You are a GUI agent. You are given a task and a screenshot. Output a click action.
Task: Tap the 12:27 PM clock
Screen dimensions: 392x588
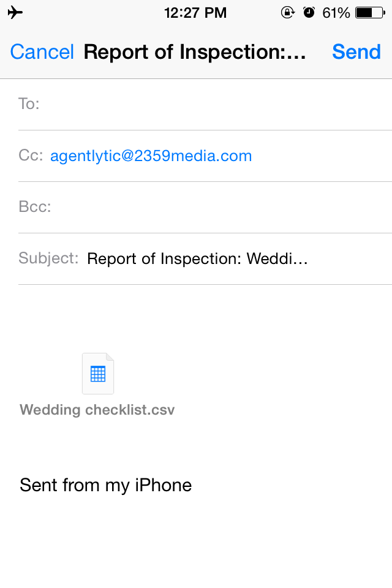[x=195, y=13]
